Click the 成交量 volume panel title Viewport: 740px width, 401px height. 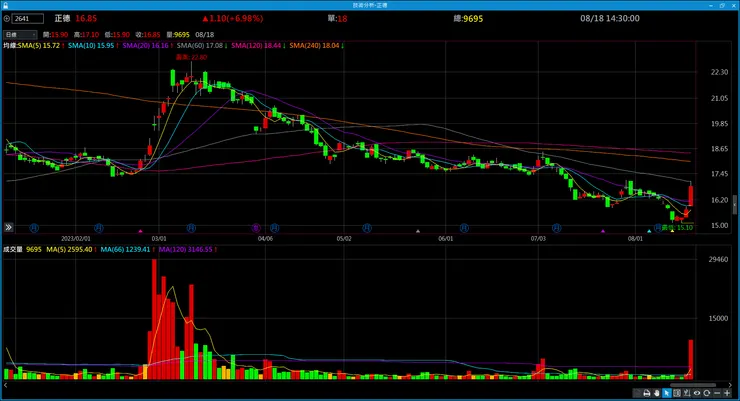coord(13,250)
